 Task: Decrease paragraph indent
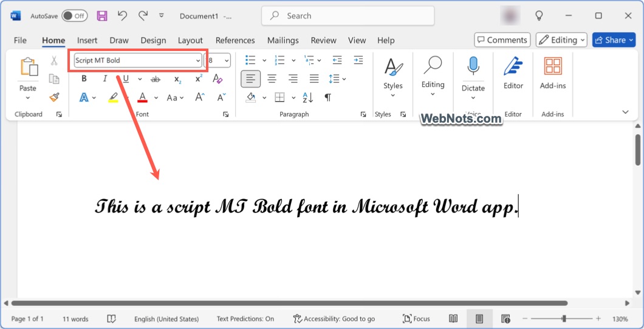click(337, 60)
